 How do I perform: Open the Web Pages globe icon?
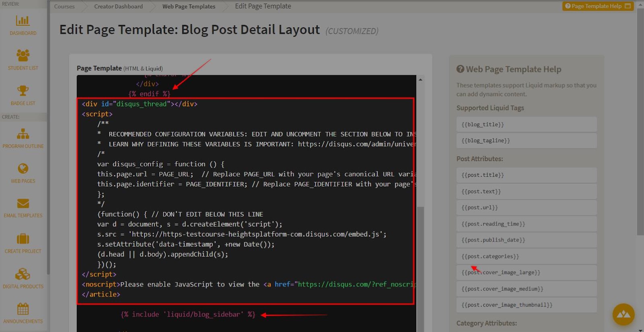(23, 168)
